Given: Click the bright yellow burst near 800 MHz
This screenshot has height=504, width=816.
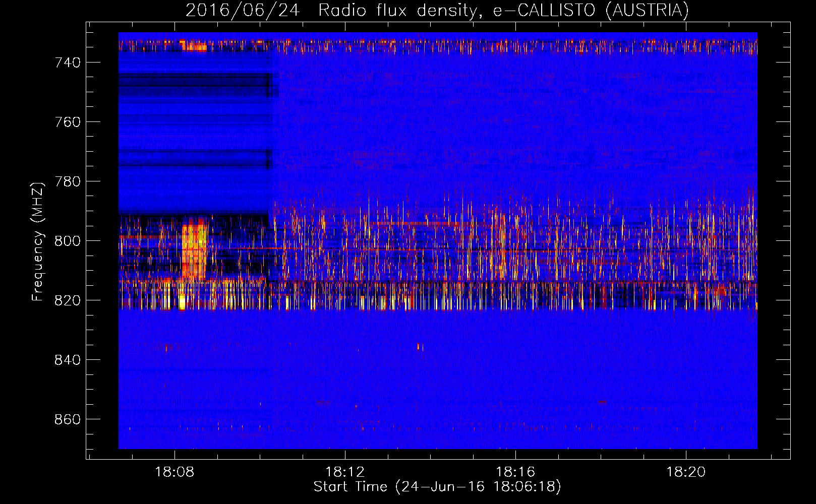Looking at the screenshot, I should [x=195, y=249].
